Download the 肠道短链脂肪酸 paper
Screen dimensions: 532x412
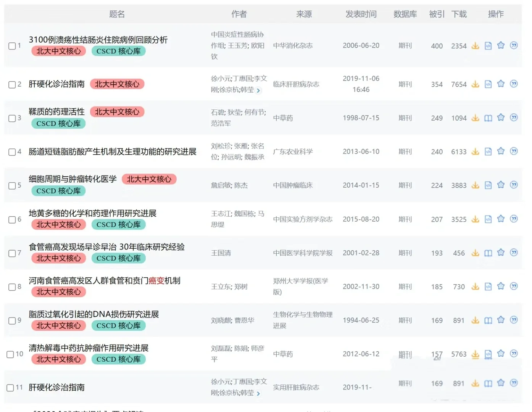475,151
